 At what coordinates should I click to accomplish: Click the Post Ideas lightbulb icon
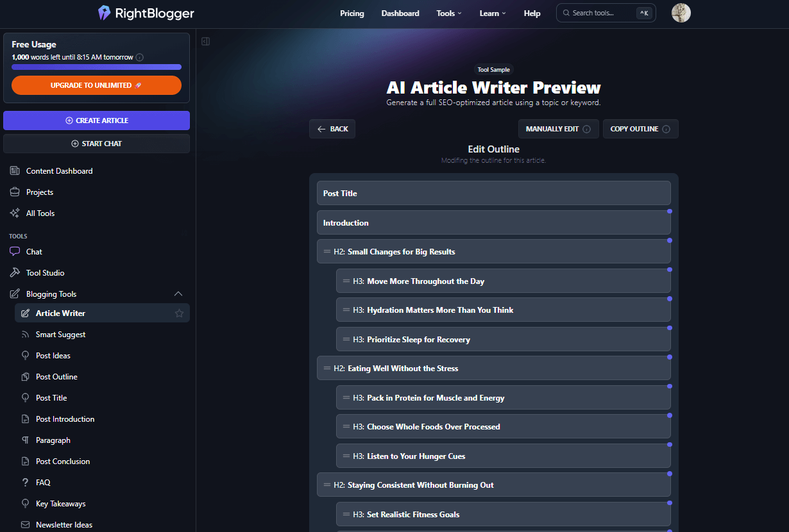coord(26,356)
